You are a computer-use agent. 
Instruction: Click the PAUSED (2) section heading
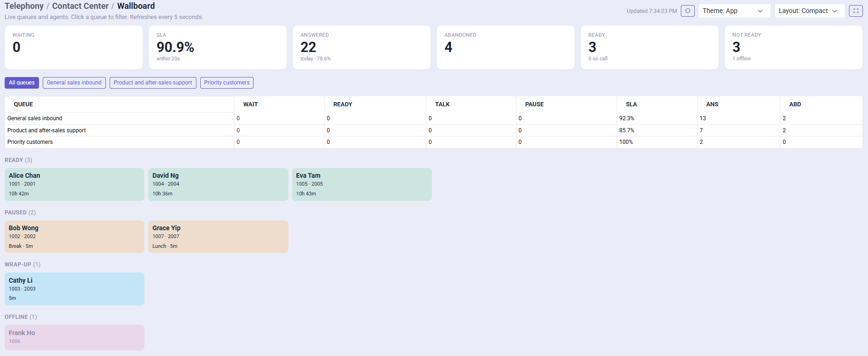coord(20,213)
